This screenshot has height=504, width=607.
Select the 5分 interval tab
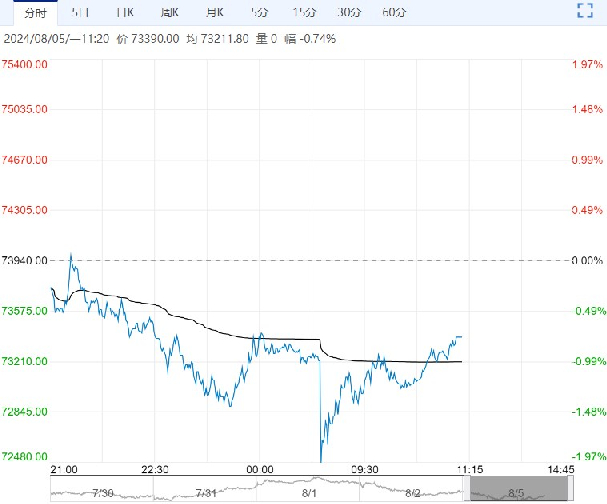[x=259, y=12]
